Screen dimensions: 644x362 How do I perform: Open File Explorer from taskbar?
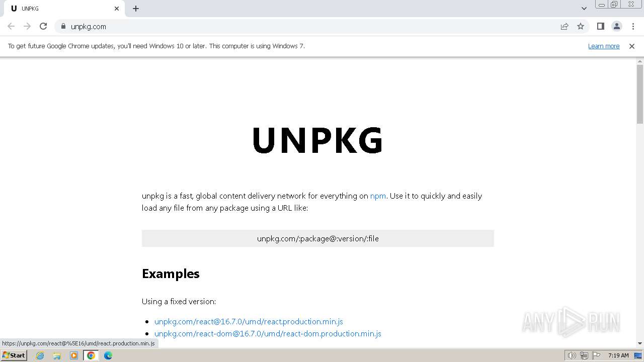click(x=57, y=355)
